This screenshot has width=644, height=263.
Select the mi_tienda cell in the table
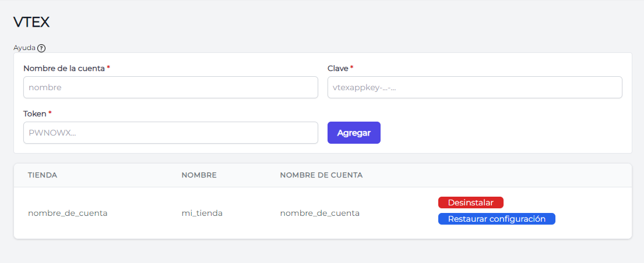(202, 214)
